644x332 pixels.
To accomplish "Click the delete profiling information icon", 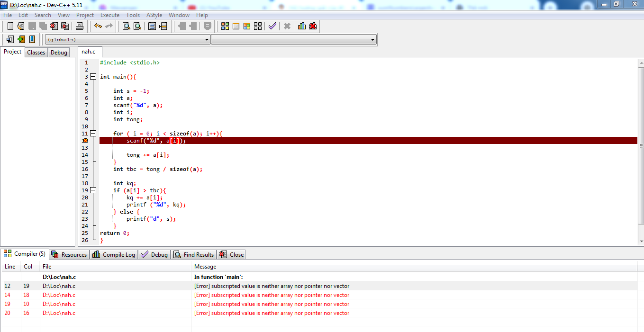I will [313, 26].
